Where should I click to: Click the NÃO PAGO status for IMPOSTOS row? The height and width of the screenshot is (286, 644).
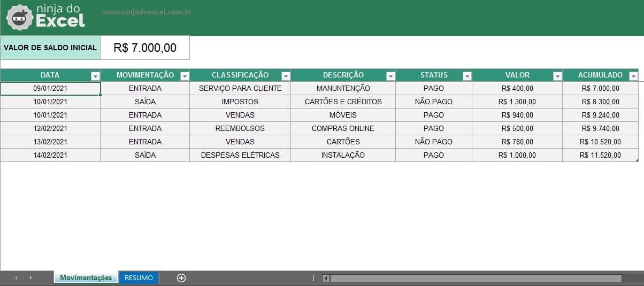433,102
